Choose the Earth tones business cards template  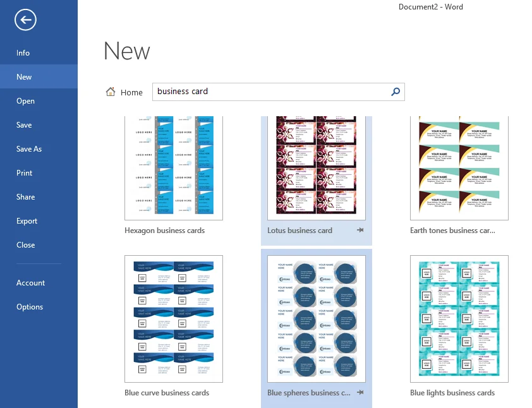(459, 168)
